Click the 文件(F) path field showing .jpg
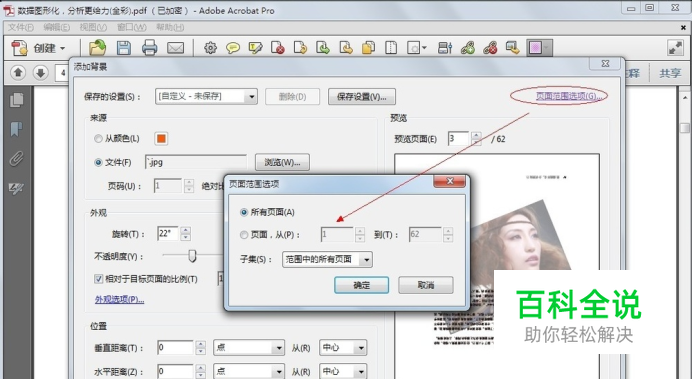The image size is (692, 379). tap(196, 162)
